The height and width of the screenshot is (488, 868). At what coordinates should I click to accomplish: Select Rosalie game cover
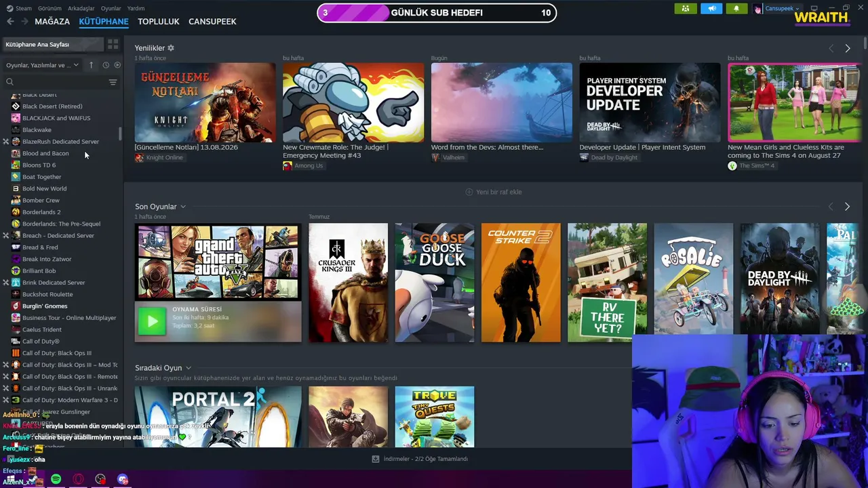[x=693, y=279]
